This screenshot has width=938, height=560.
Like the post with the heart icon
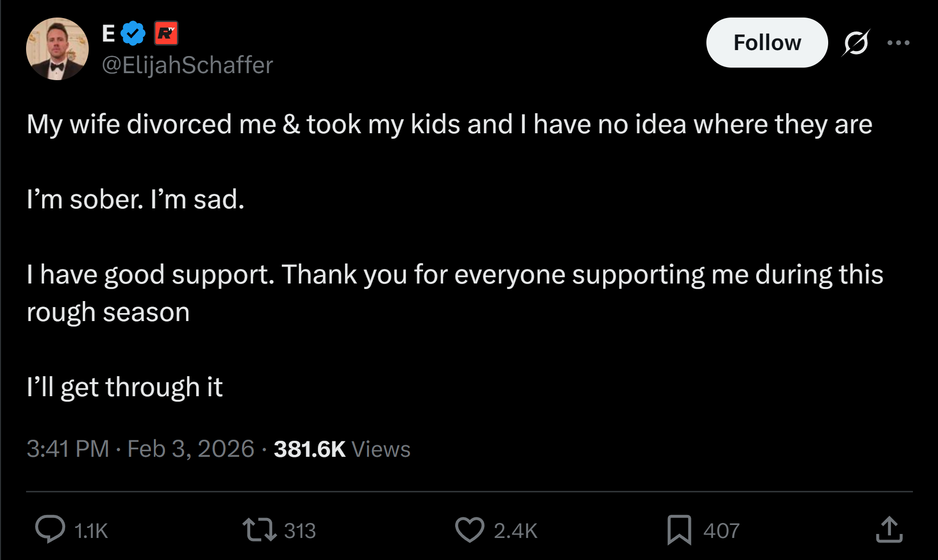(x=469, y=529)
